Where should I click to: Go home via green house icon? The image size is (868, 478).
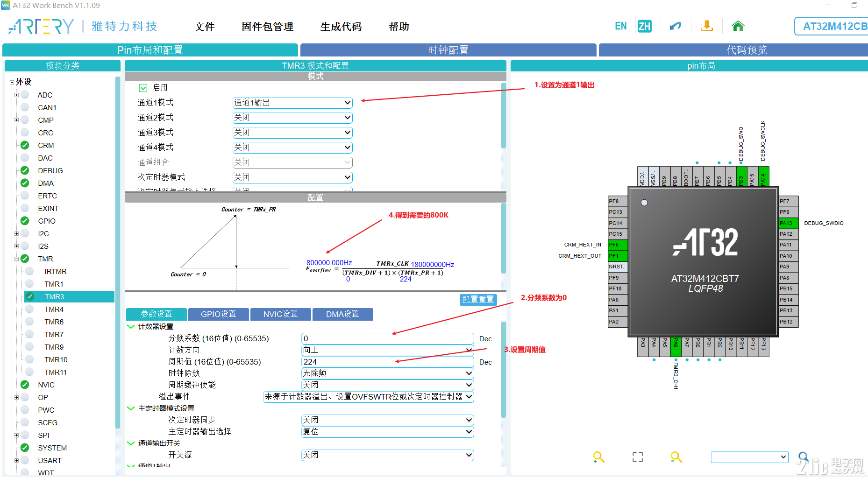[738, 26]
